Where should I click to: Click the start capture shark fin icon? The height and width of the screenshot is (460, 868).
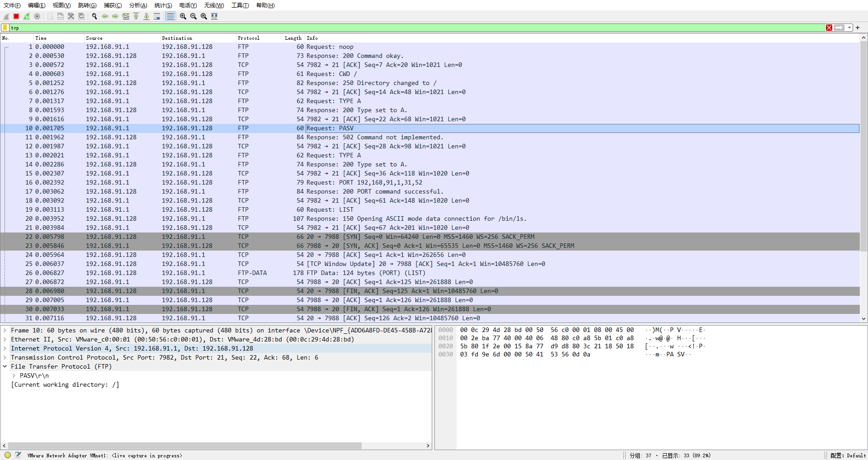click(6, 16)
